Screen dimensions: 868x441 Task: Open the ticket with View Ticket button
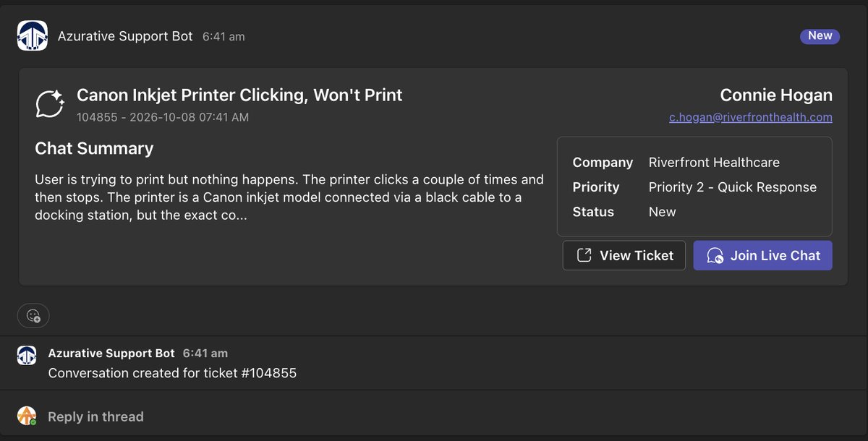coord(624,255)
